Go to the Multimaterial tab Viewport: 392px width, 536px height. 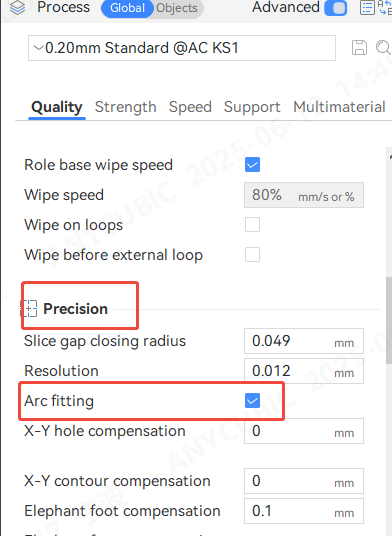pos(339,107)
